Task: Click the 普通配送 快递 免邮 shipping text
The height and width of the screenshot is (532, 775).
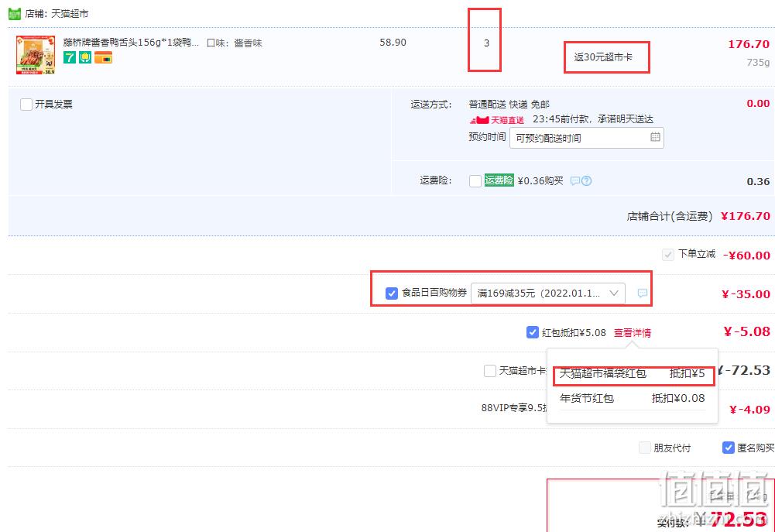Action: 509,105
